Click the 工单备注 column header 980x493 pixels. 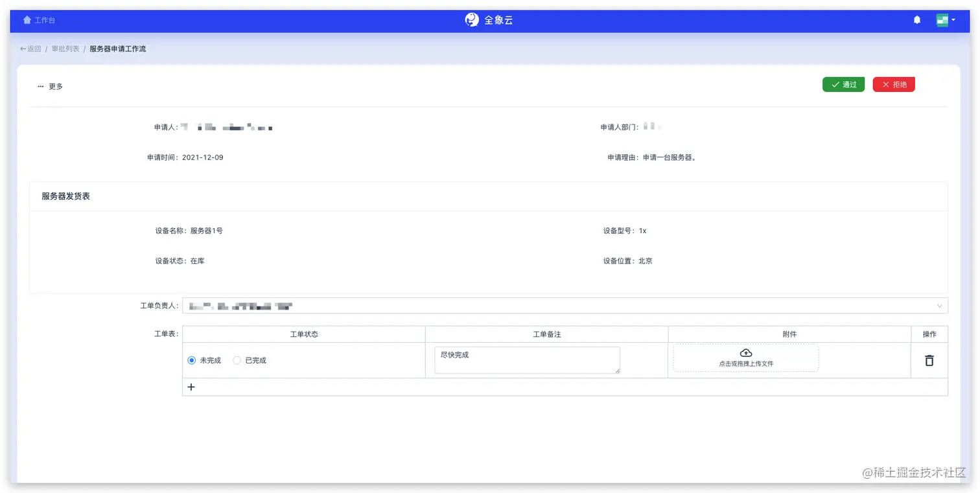click(x=546, y=334)
